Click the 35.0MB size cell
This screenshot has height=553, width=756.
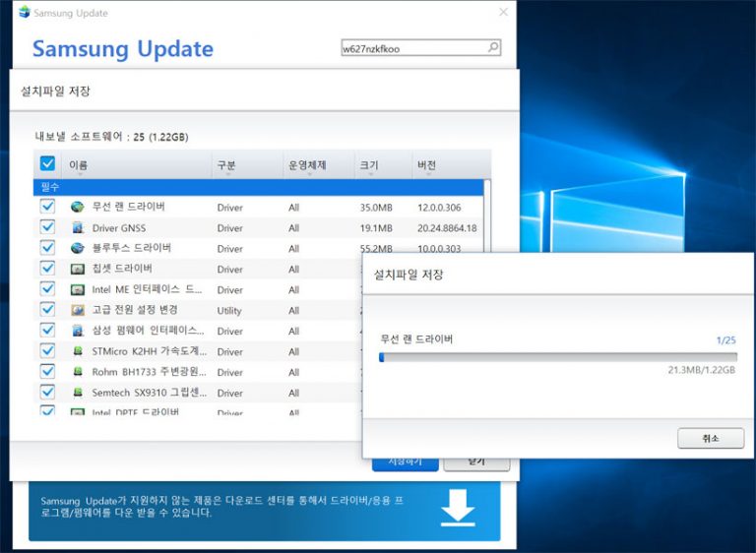click(376, 208)
